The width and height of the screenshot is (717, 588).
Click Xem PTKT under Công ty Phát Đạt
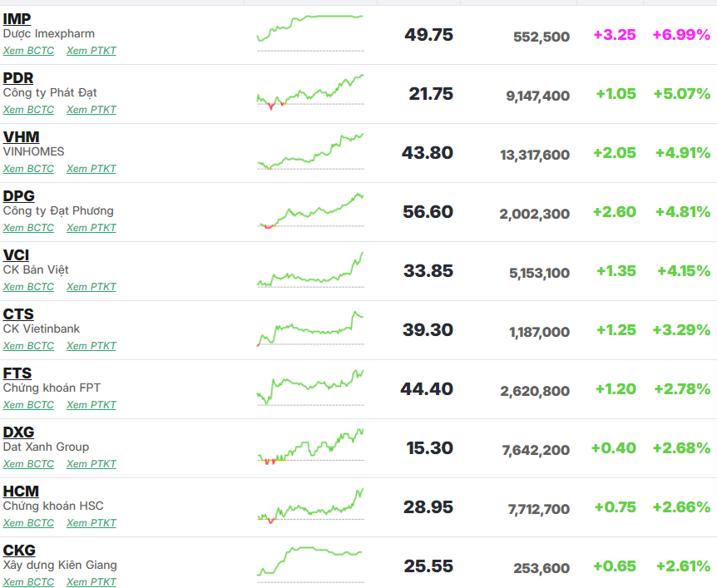[x=91, y=110]
